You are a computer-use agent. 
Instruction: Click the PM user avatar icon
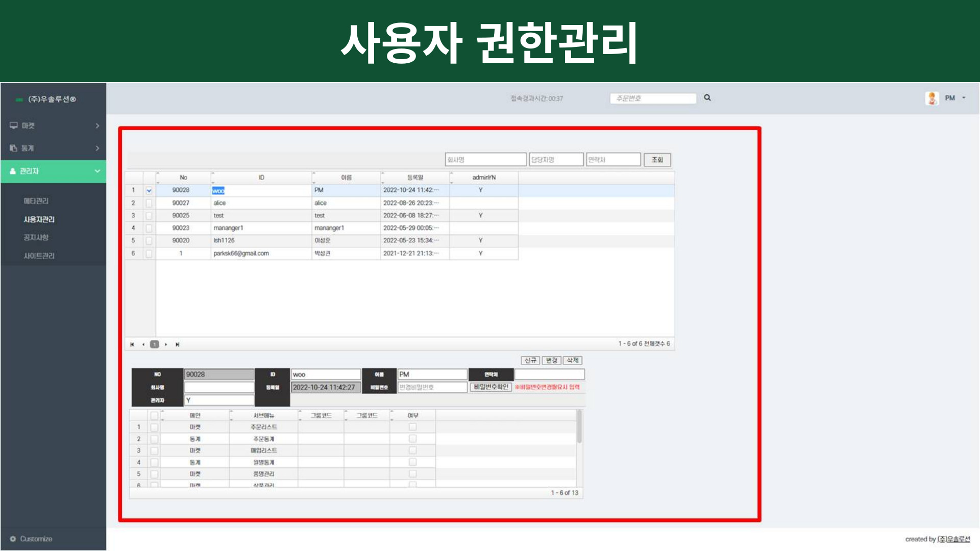point(932,98)
